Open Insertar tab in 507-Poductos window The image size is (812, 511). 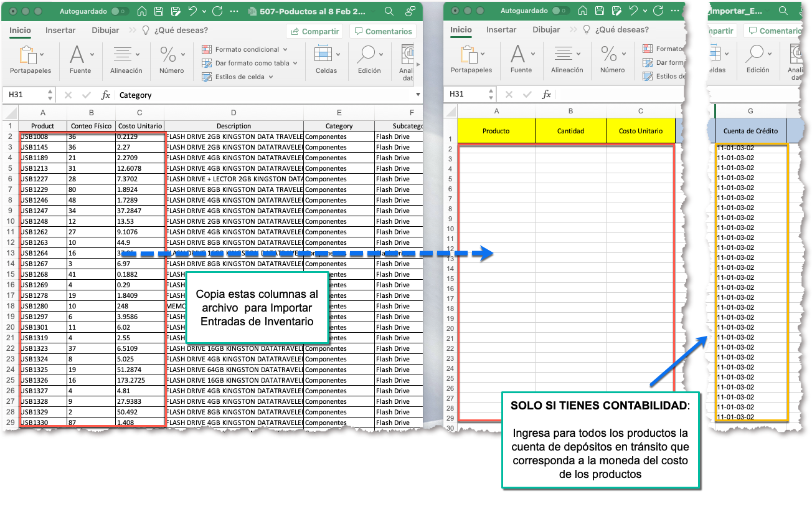[60, 31]
